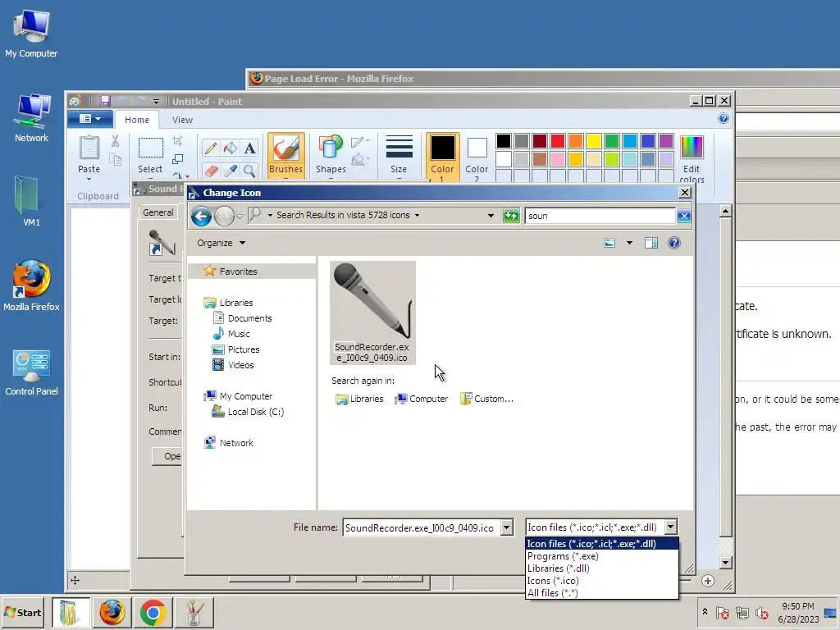Search again in Libraries
Screen dimensions: 840x630
tap(359, 399)
